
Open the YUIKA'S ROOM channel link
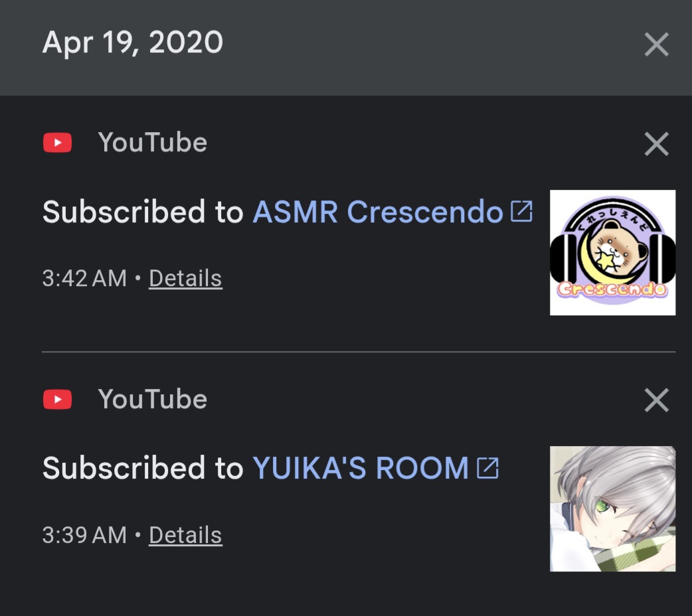click(360, 468)
